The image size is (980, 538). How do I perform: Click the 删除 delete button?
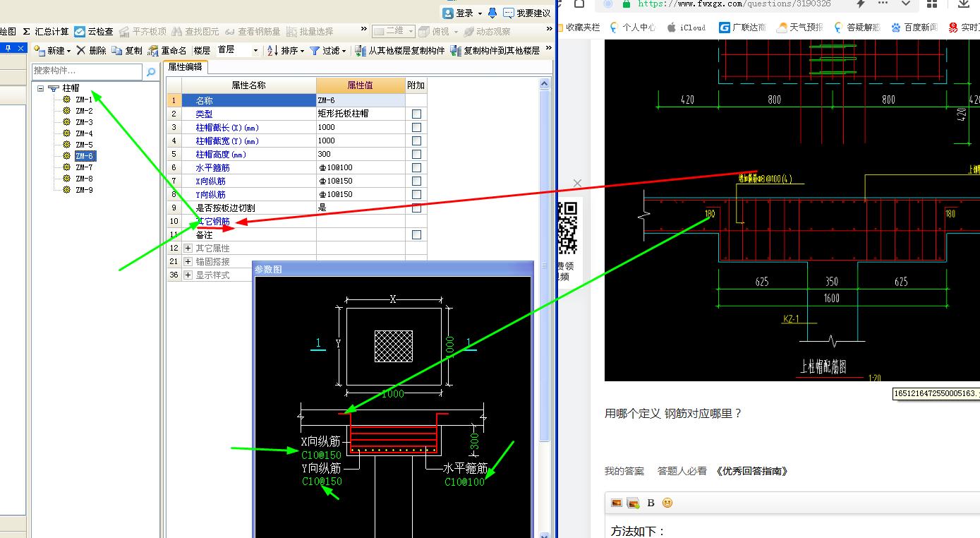coord(91,51)
